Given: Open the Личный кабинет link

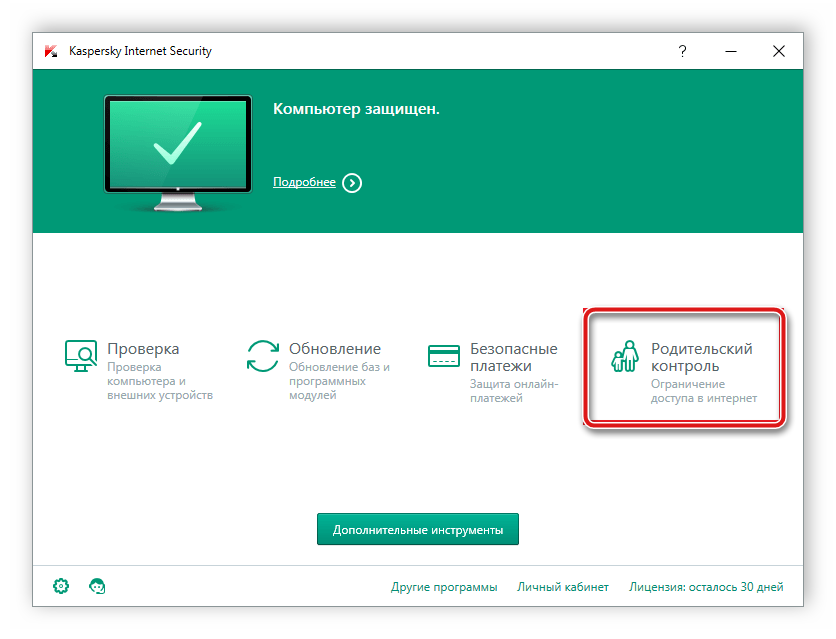Looking at the screenshot, I should (562, 587).
